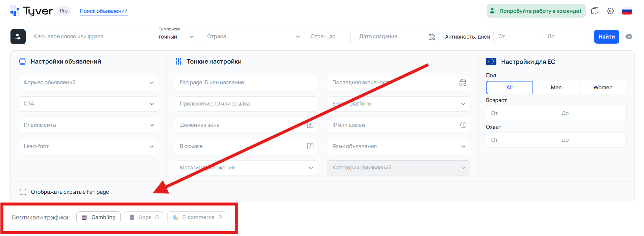Focus the keyword or phrase input
This screenshot has height=236, width=644.
point(91,37)
